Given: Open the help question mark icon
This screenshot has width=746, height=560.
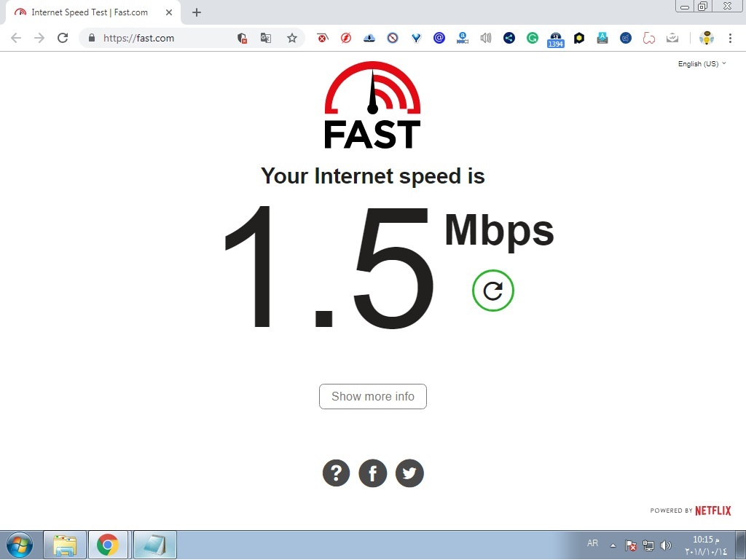Looking at the screenshot, I should pyautogui.click(x=336, y=473).
